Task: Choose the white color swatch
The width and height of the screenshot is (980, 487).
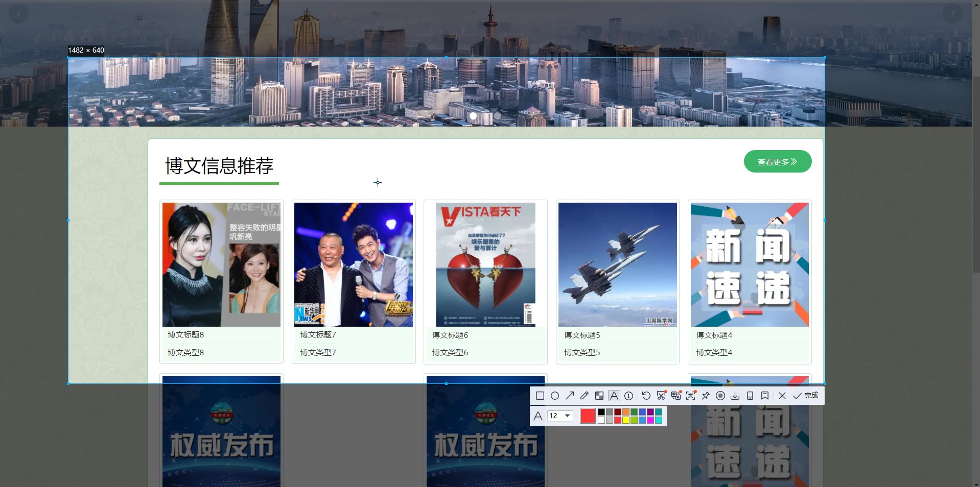Action: click(x=601, y=420)
